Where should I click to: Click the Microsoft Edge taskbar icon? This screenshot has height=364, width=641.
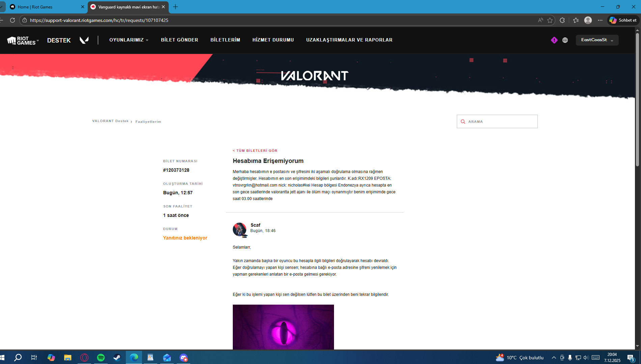(x=134, y=358)
